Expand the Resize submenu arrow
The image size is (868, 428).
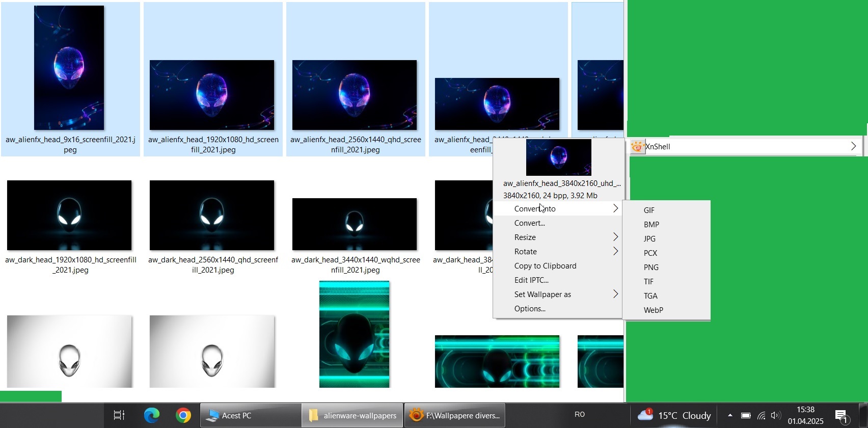615,237
